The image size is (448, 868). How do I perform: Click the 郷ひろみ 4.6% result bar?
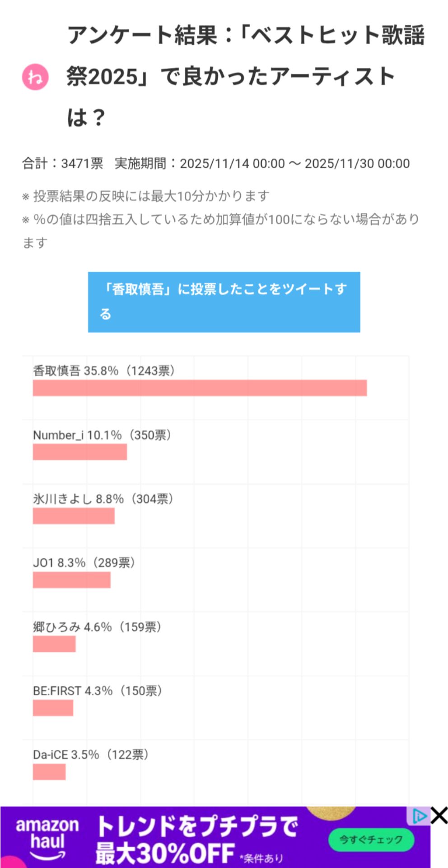tap(54, 644)
